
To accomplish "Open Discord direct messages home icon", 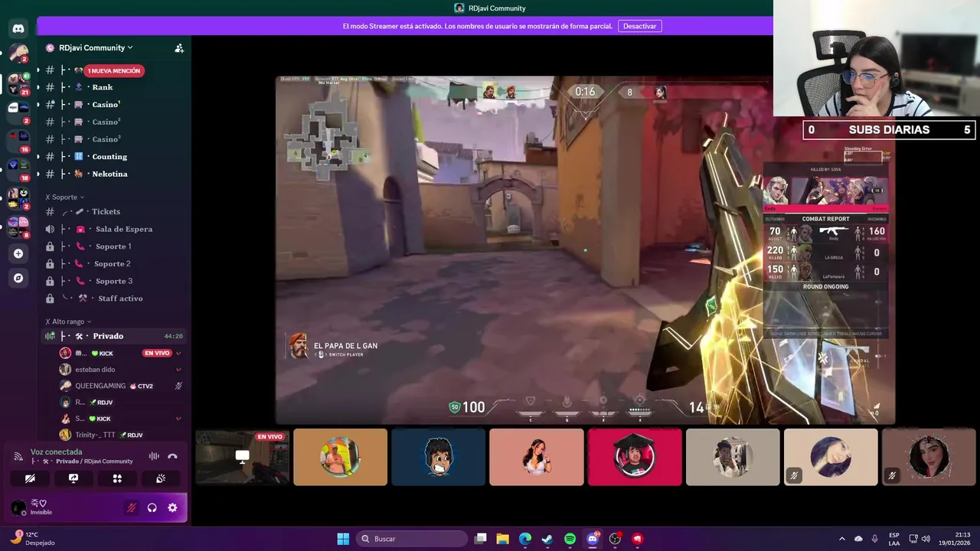I will [x=18, y=29].
